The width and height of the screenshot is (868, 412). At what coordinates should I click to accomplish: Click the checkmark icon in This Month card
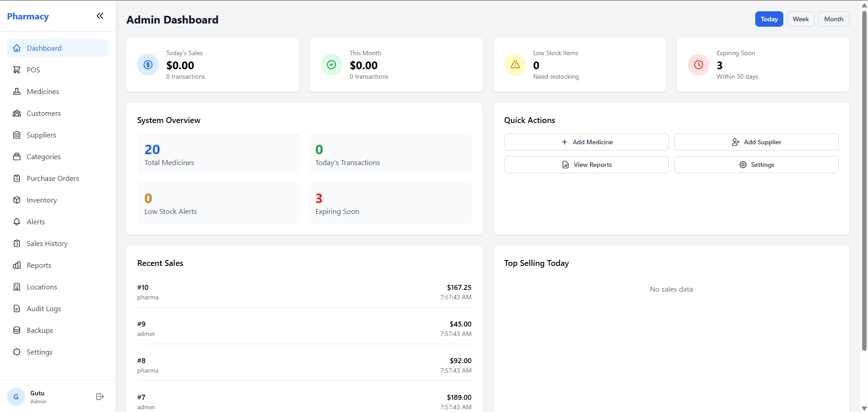pyautogui.click(x=331, y=65)
